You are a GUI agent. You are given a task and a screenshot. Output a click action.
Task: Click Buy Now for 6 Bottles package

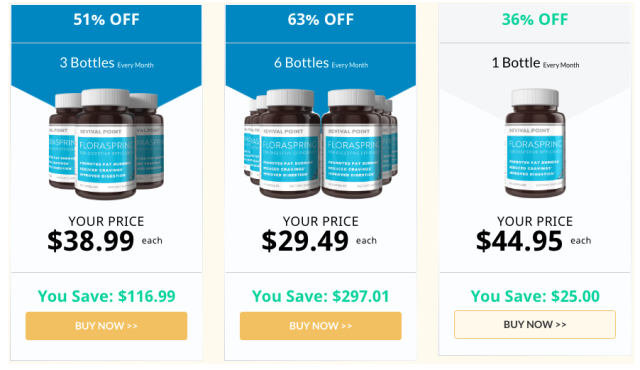(320, 326)
